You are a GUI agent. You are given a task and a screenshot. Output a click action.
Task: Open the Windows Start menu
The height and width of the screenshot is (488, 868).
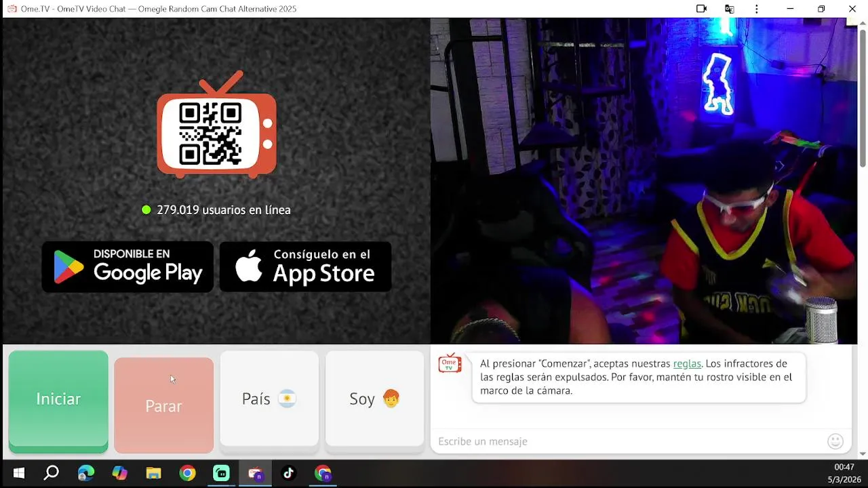[18, 473]
